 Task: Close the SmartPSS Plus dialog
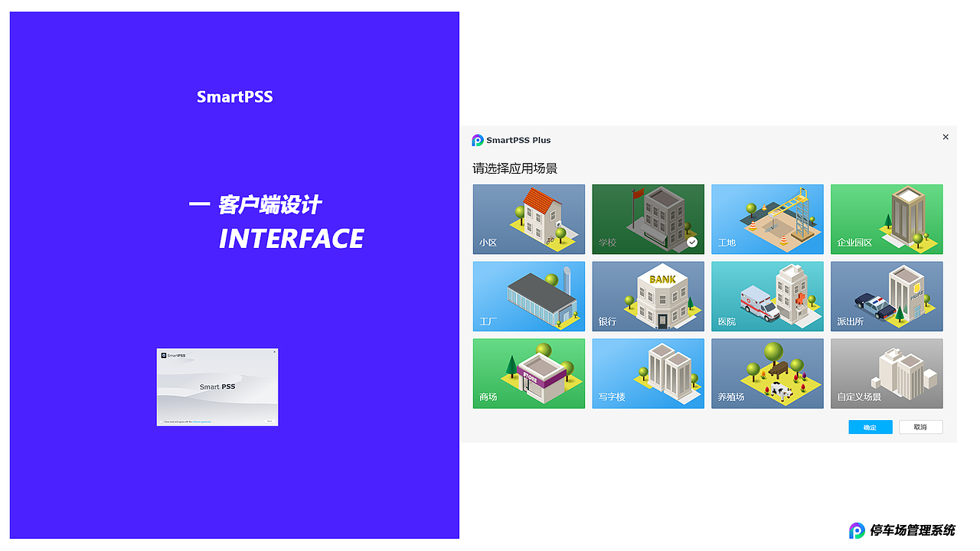pyautogui.click(x=946, y=137)
